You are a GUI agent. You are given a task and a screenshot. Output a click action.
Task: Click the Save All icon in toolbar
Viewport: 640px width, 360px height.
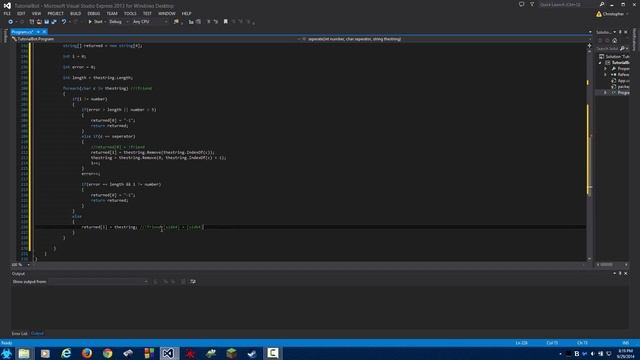[x=54, y=22]
